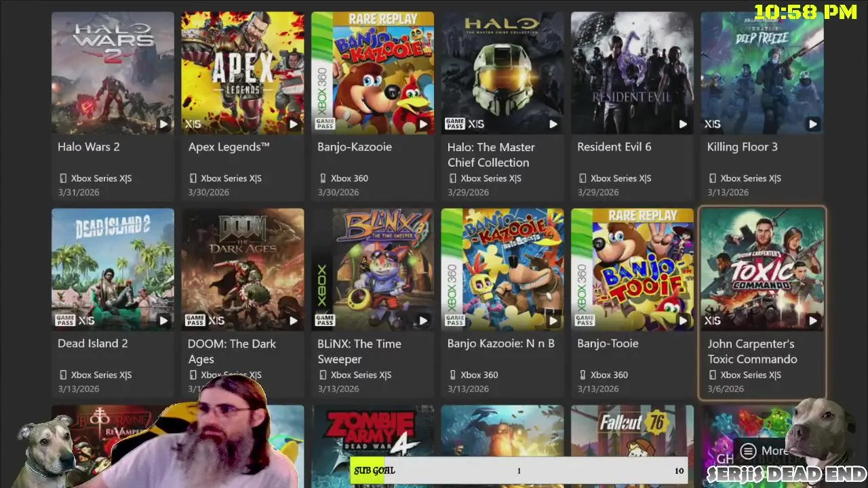
Task: Select the Apex Legends cover image
Action: tap(243, 73)
